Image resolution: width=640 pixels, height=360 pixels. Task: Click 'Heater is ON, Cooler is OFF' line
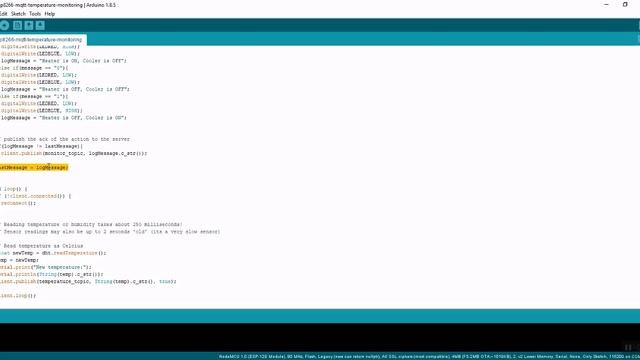click(x=64, y=61)
